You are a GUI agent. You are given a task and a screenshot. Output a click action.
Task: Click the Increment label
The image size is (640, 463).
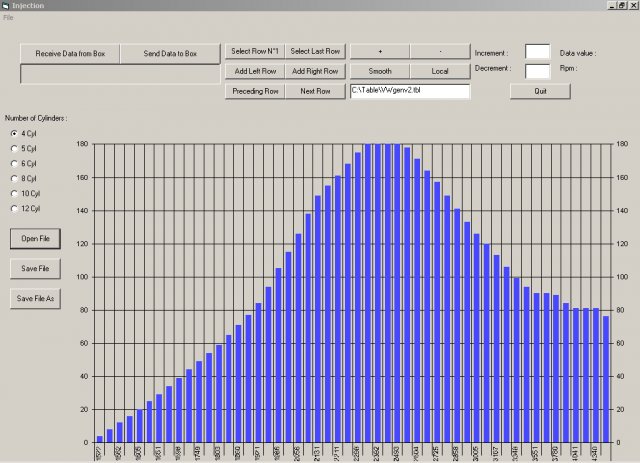[491, 53]
